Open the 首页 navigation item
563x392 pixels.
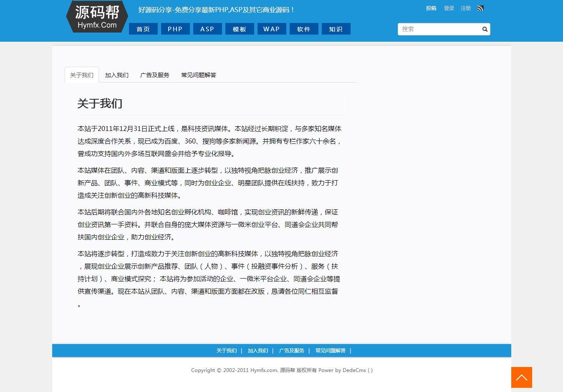click(143, 29)
